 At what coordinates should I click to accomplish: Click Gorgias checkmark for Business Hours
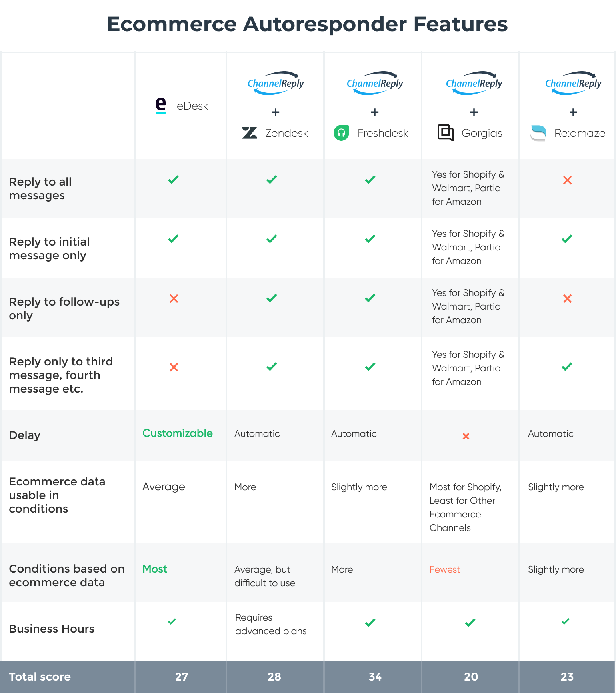[x=470, y=623]
